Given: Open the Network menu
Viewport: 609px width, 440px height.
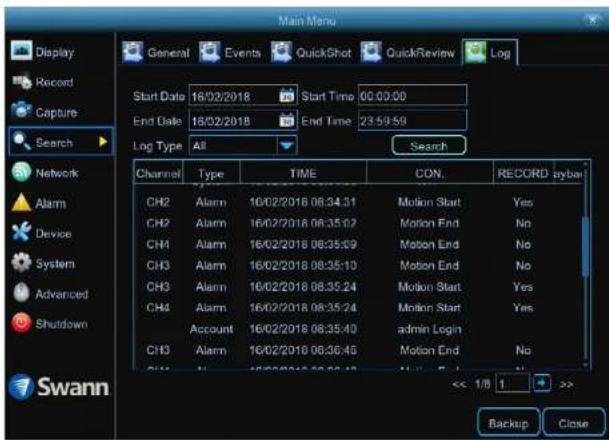Looking at the screenshot, I should click(57, 173).
